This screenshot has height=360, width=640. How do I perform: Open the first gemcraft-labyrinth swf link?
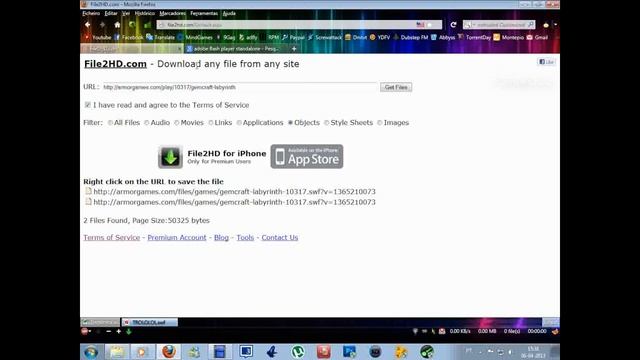coord(234,191)
